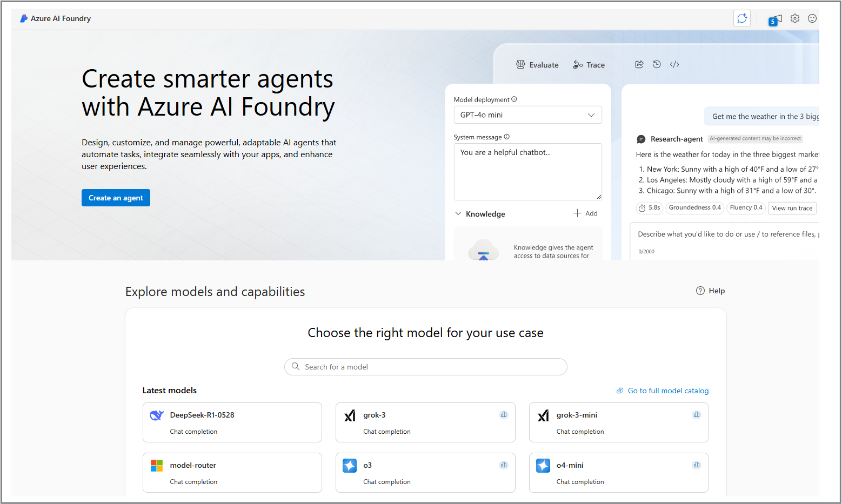Click the Fluency 0.4 pill
842x504 pixels.
(746, 207)
